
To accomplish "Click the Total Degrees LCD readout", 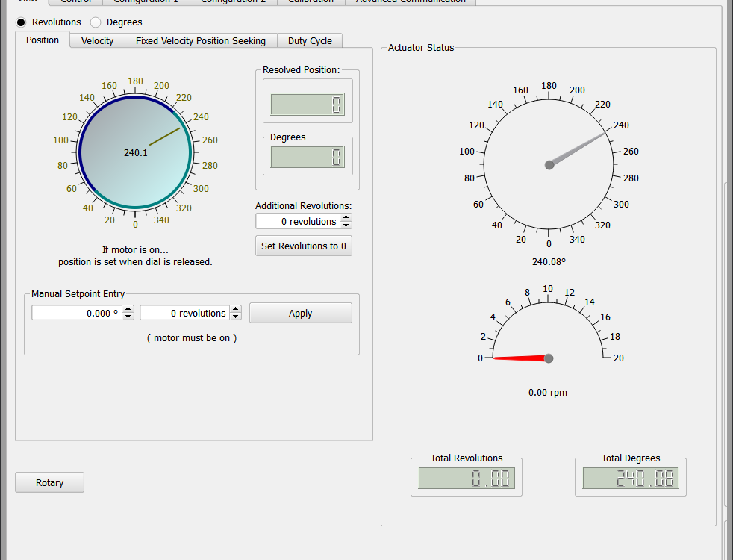I will coord(631,478).
